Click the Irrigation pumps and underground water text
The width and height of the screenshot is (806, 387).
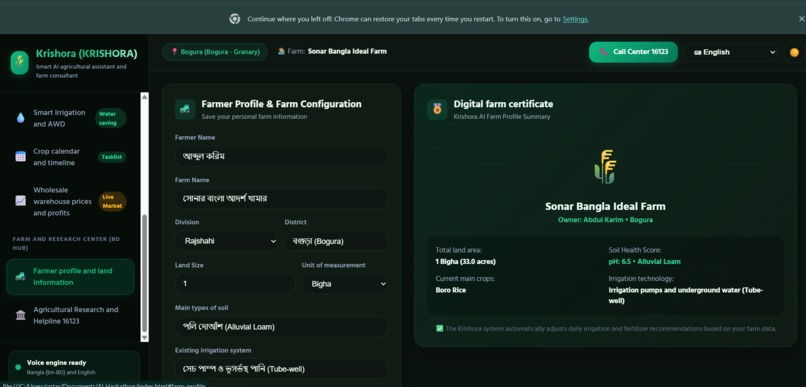click(x=686, y=296)
